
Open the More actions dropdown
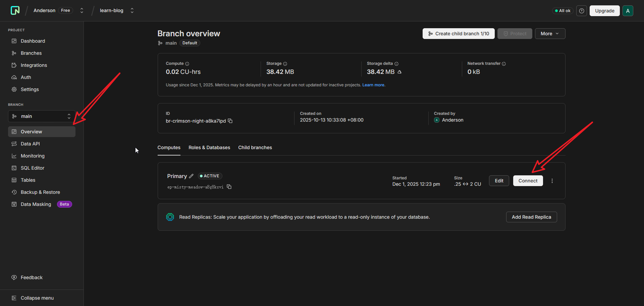pos(550,34)
